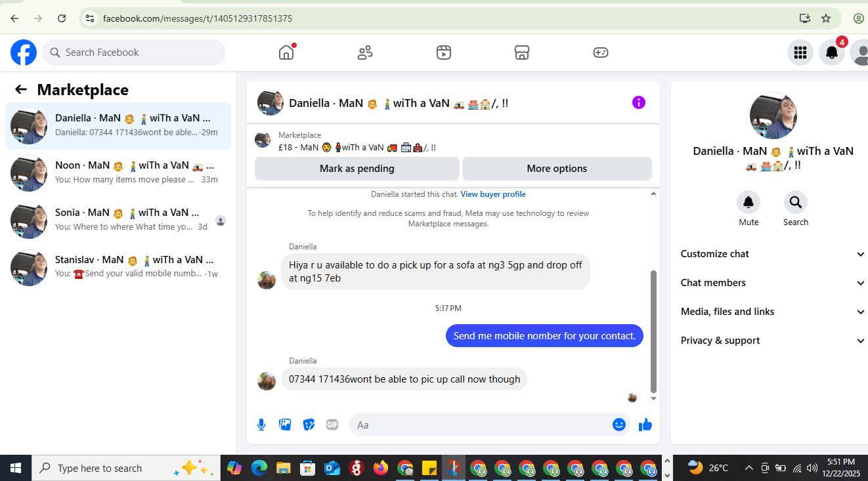Click the chat scroll-up arrow
This screenshot has height=481, width=868.
(653, 194)
